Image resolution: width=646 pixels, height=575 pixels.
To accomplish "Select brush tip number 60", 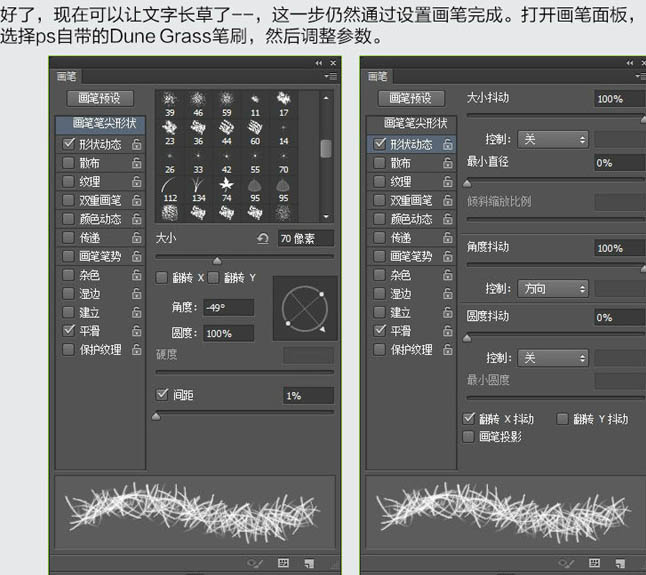I will point(255,133).
